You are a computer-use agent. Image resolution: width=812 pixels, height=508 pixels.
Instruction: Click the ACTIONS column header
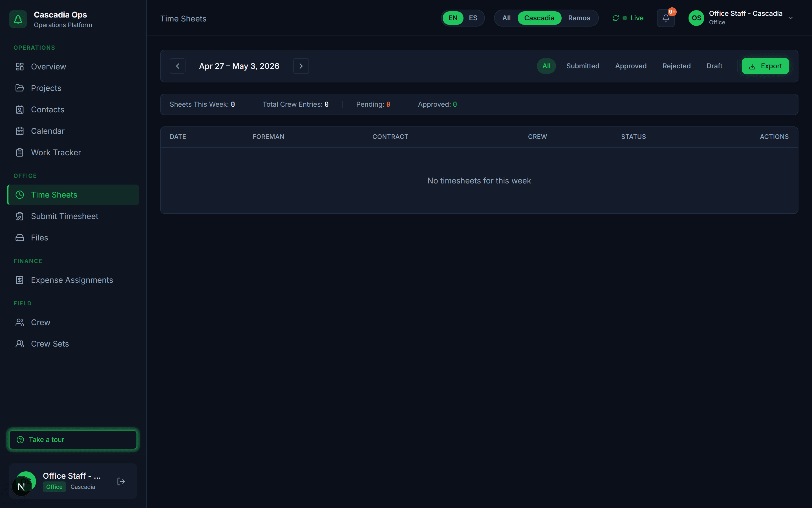pyautogui.click(x=774, y=137)
